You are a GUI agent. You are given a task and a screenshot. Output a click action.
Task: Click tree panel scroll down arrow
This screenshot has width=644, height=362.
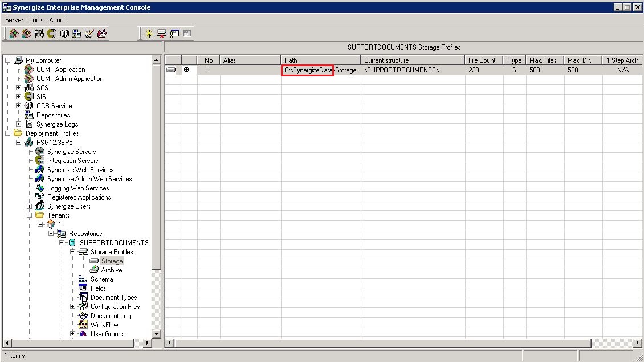156,333
